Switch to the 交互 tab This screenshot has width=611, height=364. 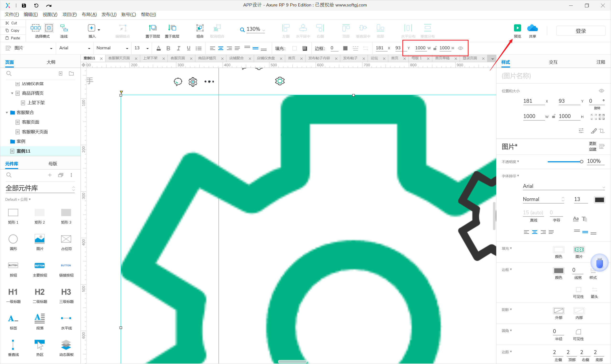point(553,62)
